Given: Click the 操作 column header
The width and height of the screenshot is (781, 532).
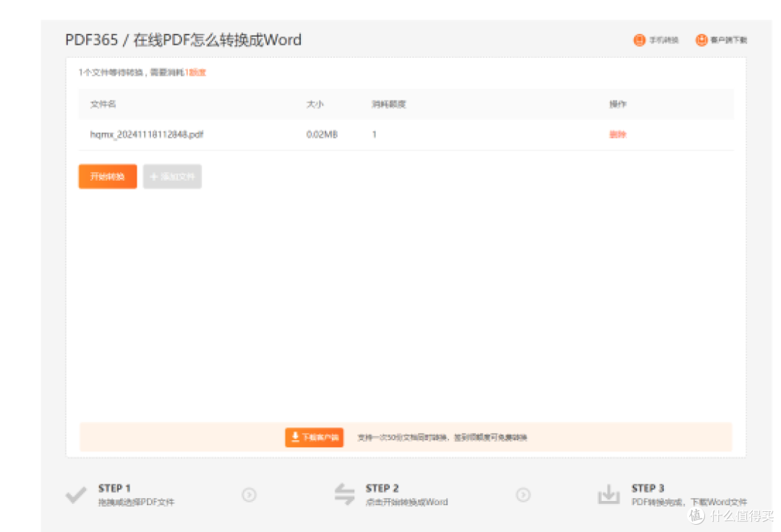Looking at the screenshot, I should pyautogui.click(x=618, y=104).
